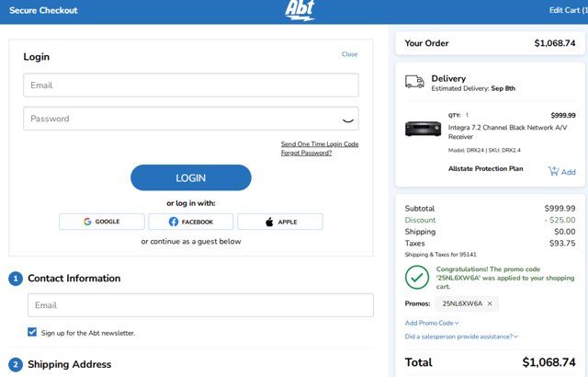
Task: Toggle password visibility eye icon
Action: pyautogui.click(x=348, y=120)
